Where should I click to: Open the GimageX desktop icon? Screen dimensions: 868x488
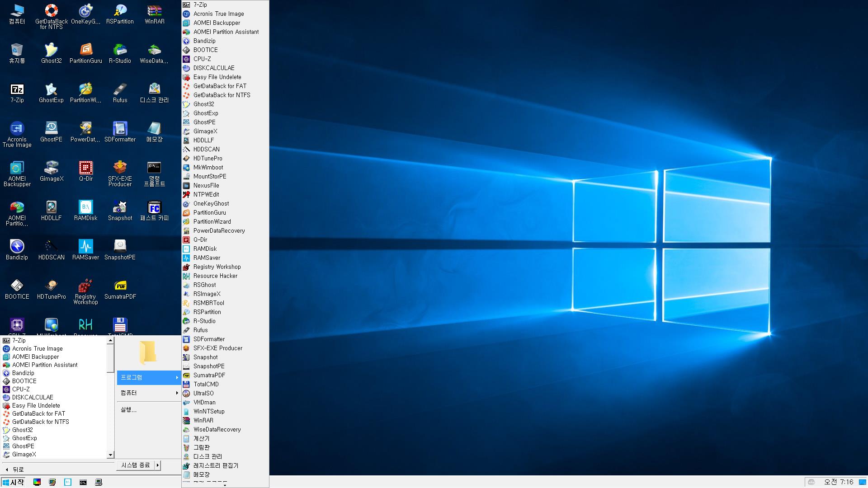[52, 171]
